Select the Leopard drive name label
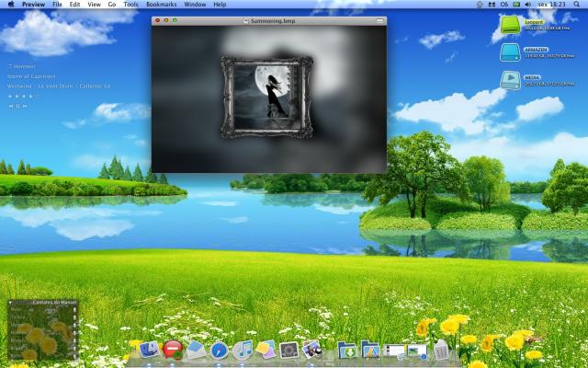 tap(534, 22)
